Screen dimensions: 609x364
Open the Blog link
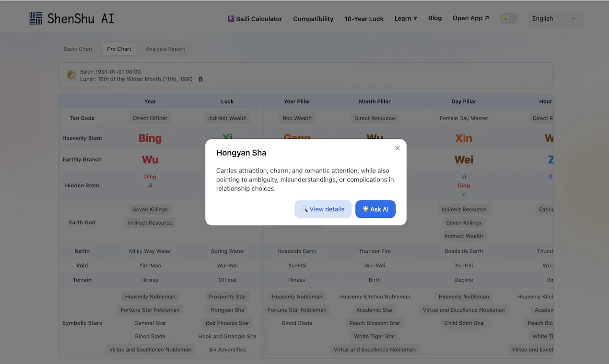tap(435, 18)
